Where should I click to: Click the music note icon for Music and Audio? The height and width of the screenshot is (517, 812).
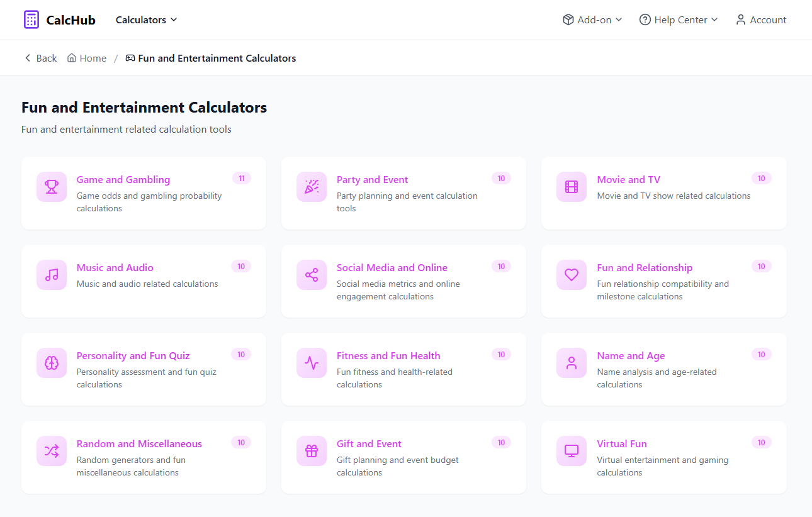click(52, 275)
